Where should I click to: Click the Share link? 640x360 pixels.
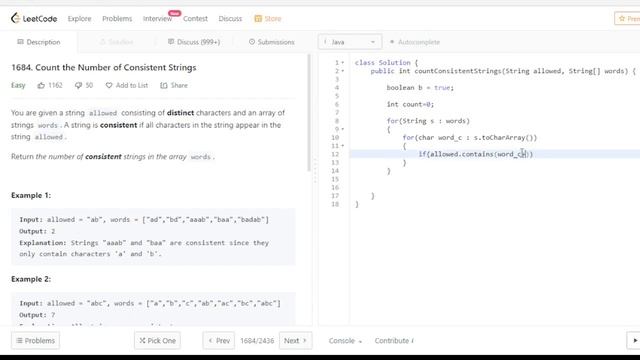[x=179, y=85]
